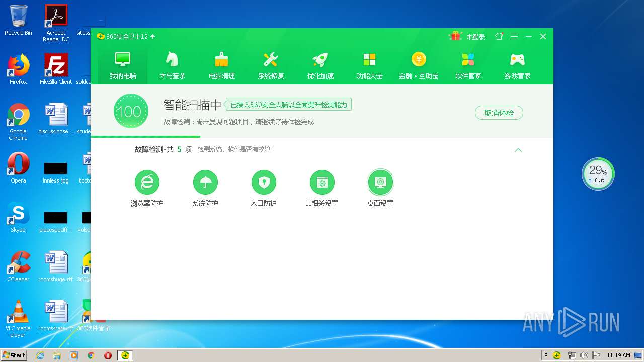
Task: Click the 360 logo in title bar
Action: point(101,37)
